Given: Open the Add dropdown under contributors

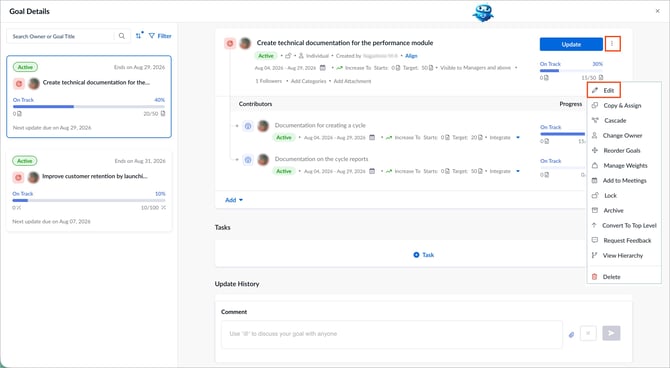Looking at the screenshot, I should point(234,200).
